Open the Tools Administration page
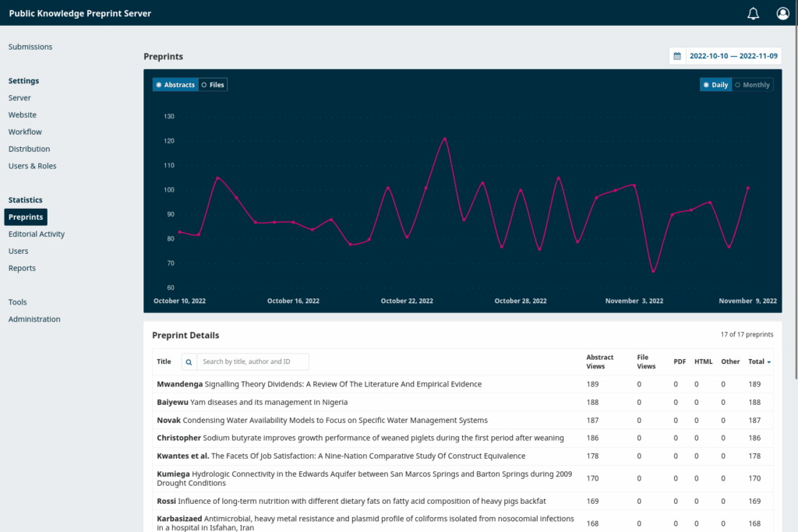The height and width of the screenshot is (532, 798). tap(35, 319)
